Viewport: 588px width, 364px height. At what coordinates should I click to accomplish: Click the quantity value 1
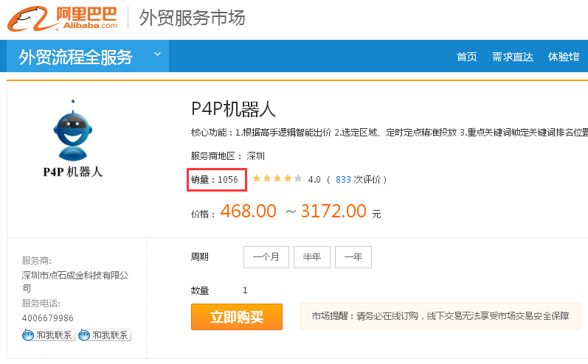245,290
